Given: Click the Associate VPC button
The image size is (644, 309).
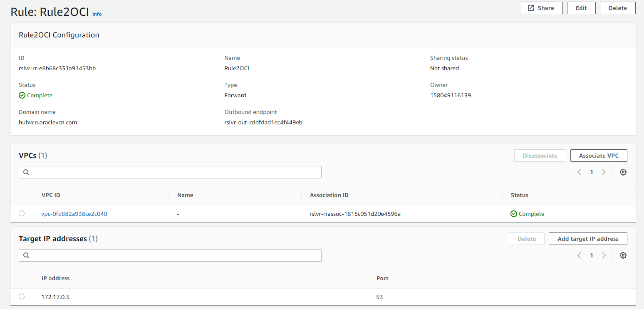Looking at the screenshot, I should click(598, 156).
